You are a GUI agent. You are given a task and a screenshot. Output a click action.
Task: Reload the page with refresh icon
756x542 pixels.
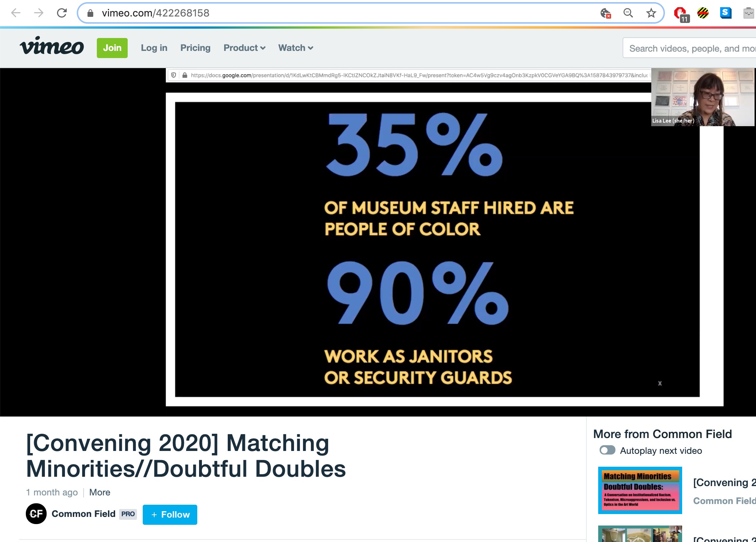62,13
